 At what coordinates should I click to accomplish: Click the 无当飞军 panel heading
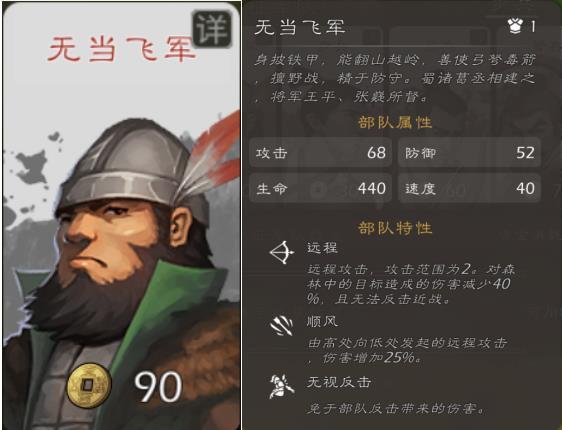(x=300, y=27)
